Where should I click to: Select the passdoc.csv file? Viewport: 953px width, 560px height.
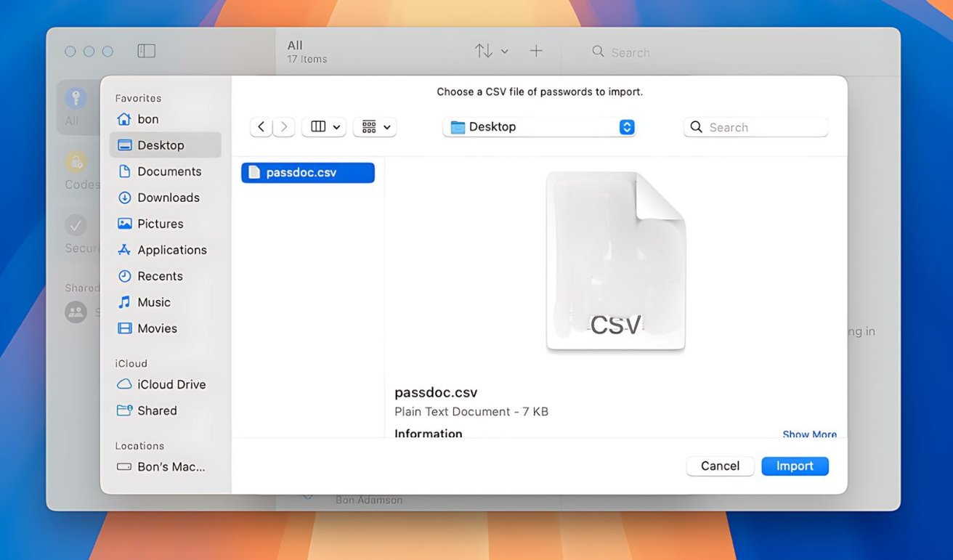pyautogui.click(x=307, y=172)
